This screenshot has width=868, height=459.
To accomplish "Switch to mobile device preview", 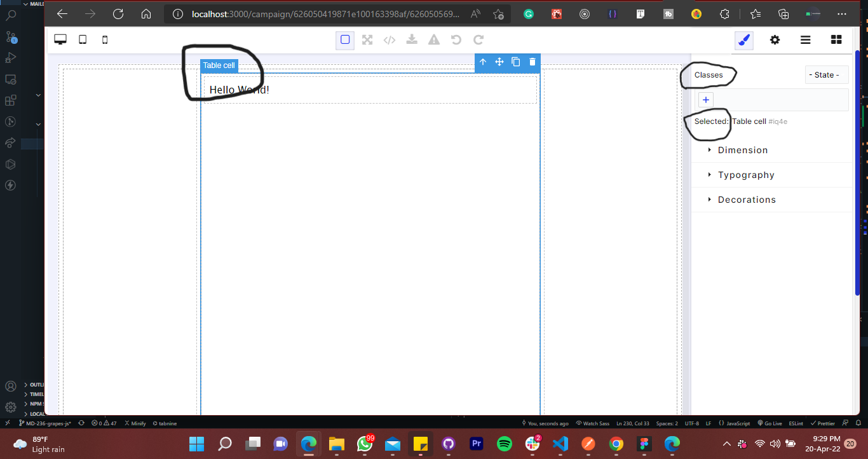I will coord(105,39).
